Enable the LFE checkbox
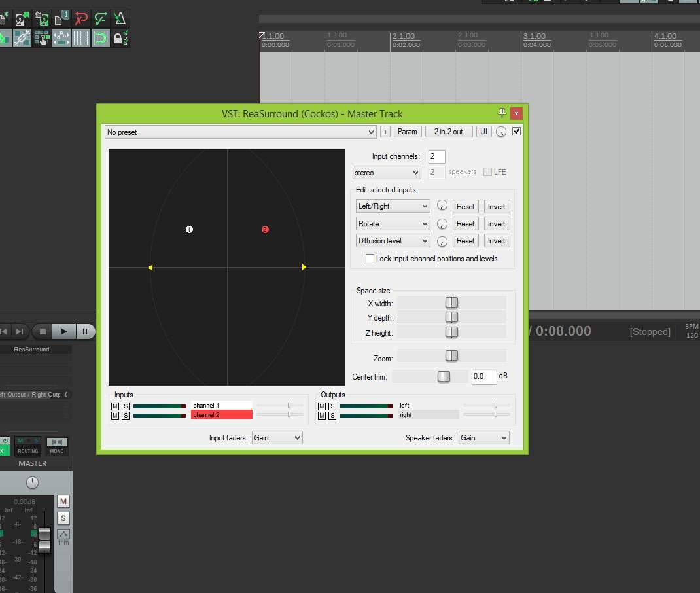The image size is (700, 593). pos(487,172)
